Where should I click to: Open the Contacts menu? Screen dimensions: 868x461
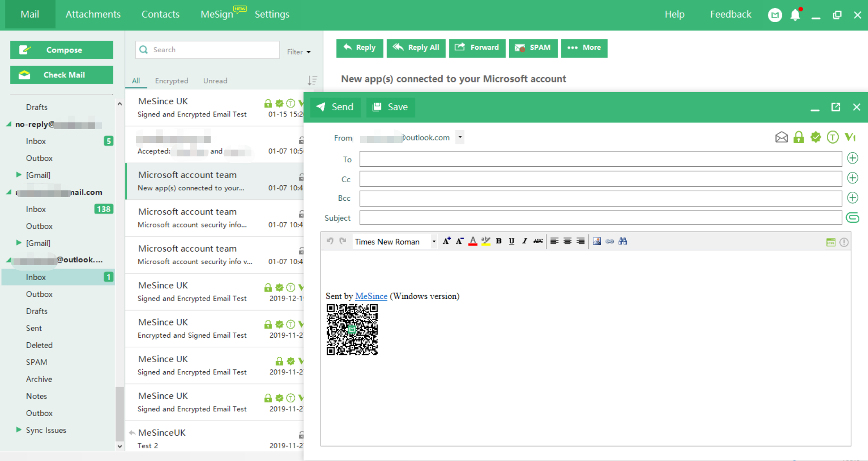point(160,15)
